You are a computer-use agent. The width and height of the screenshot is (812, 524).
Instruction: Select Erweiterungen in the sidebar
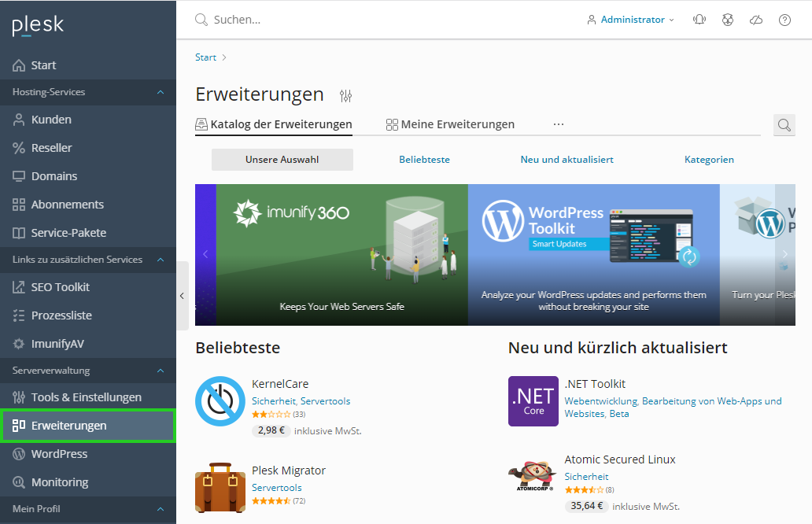88,426
